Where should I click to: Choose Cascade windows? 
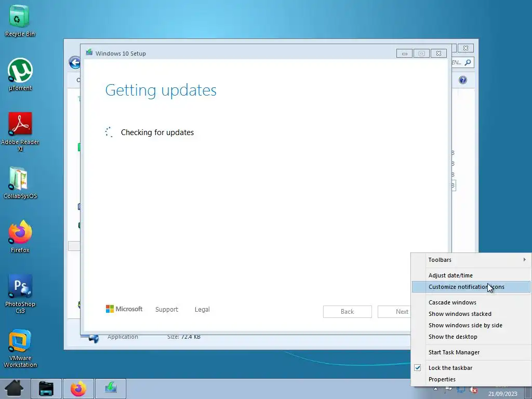(x=471, y=303)
